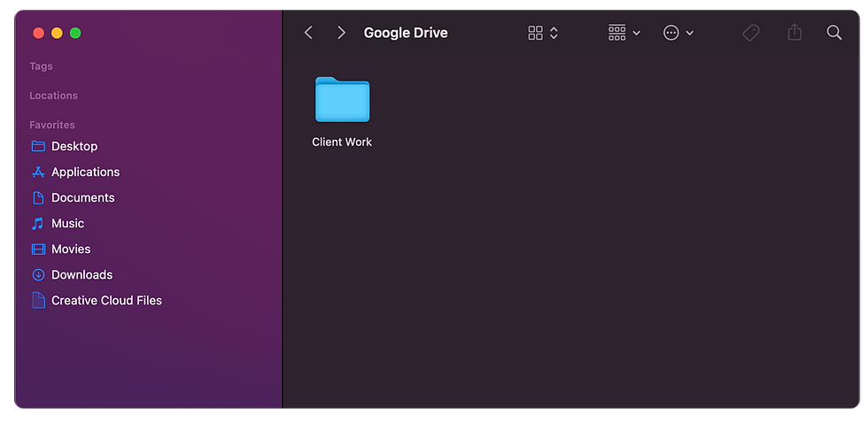
Task: Click the Music note icon in sidebar
Action: point(37,224)
